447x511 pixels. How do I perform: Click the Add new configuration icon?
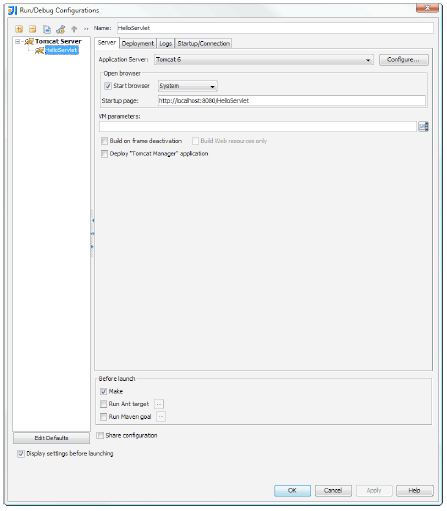19,29
